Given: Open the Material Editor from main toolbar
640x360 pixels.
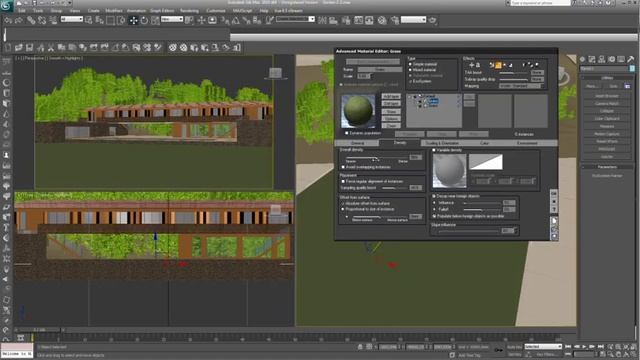Looking at the screenshot, I should 382,20.
